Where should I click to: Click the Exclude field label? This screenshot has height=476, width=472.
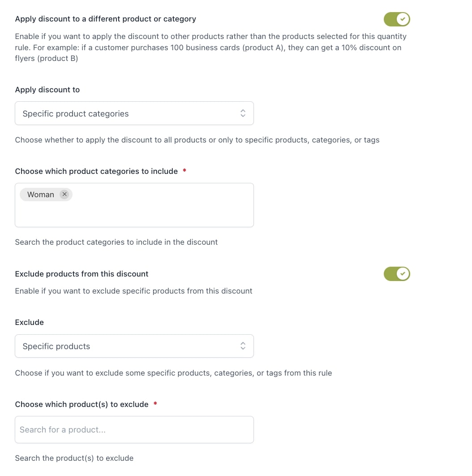(30, 322)
